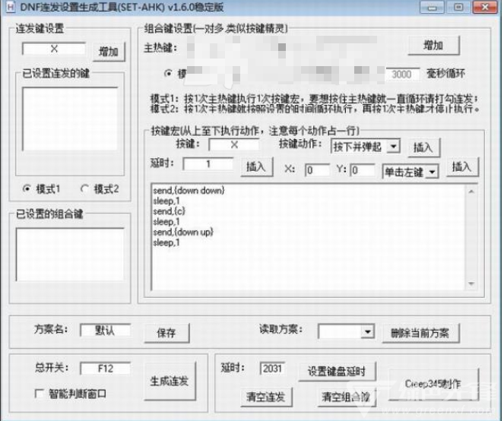Screen dimensions: 504x421
Task: Click the 增加 button in 组合键设置
Action: 433,46
